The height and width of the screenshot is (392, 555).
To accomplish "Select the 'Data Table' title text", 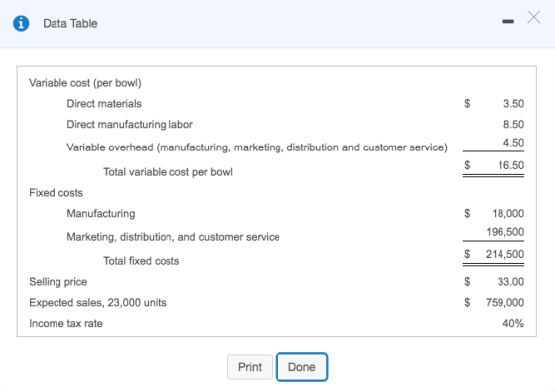I will tap(70, 24).
